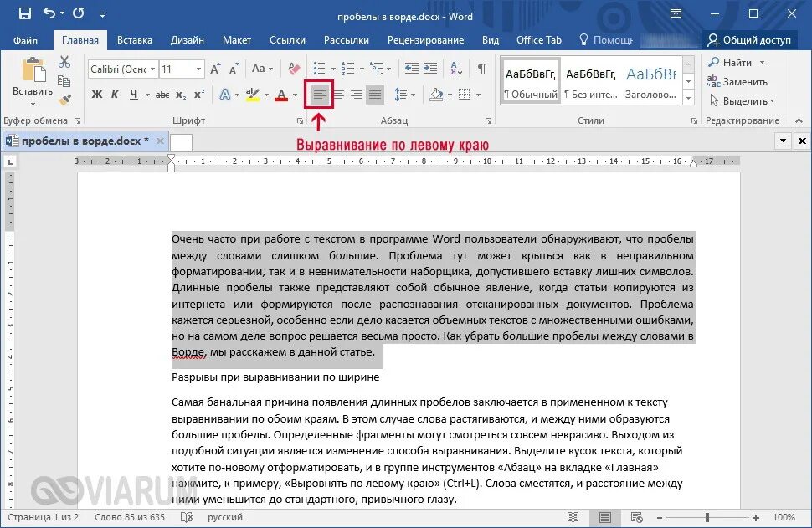Select the Заголовок heading style thumbnail

(x=650, y=83)
